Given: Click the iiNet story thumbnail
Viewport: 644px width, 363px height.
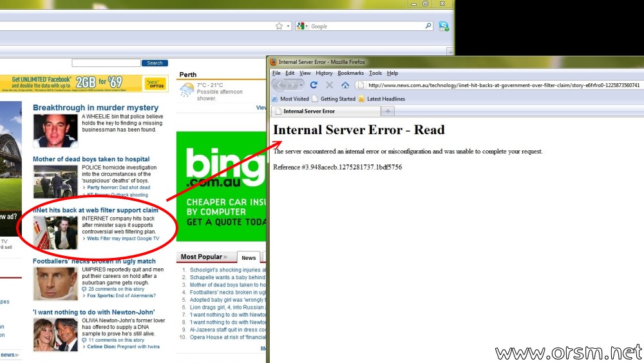Looking at the screenshot, I should click(x=55, y=233).
